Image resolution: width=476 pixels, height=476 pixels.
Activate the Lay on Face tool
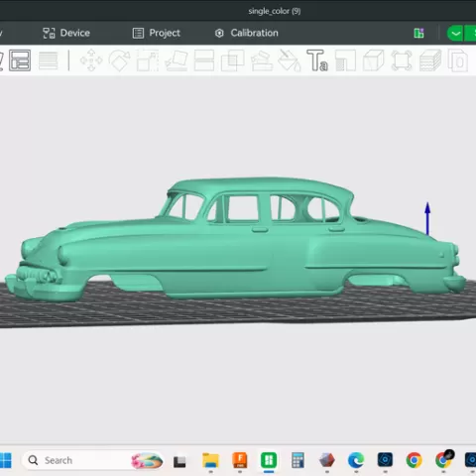tap(176, 60)
